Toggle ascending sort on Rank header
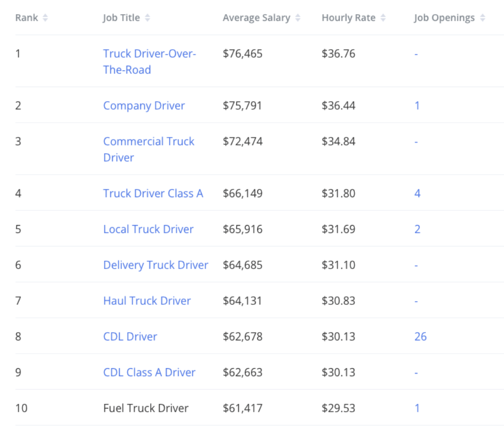The image size is (504, 427). click(x=45, y=17)
